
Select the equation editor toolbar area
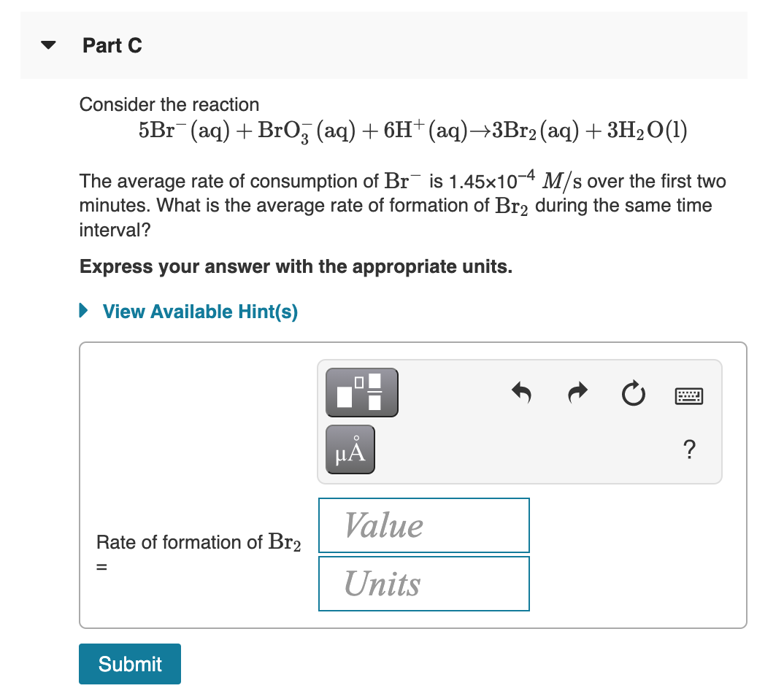point(519,421)
